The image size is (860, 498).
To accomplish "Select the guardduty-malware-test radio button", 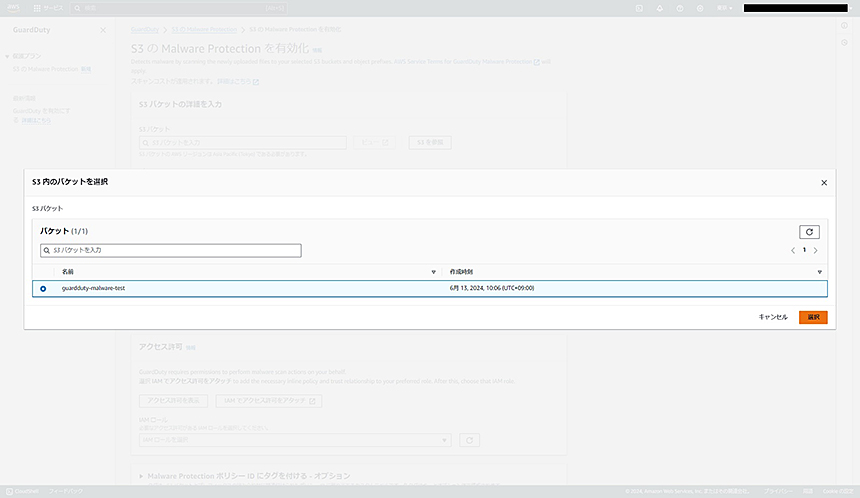I will pyautogui.click(x=43, y=288).
